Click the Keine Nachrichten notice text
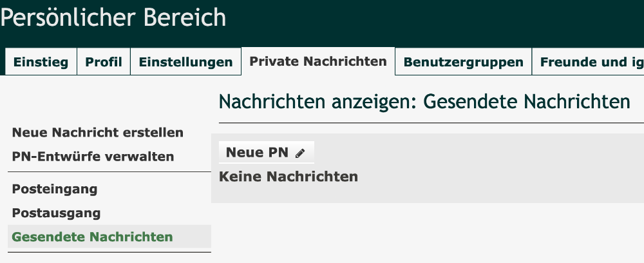Image resolution: width=644 pixels, height=263 pixels. point(289,176)
